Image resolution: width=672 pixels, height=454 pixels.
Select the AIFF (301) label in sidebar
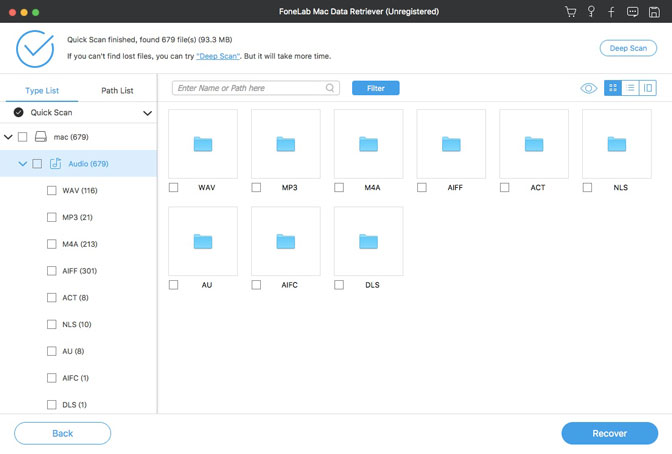click(x=80, y=271)
